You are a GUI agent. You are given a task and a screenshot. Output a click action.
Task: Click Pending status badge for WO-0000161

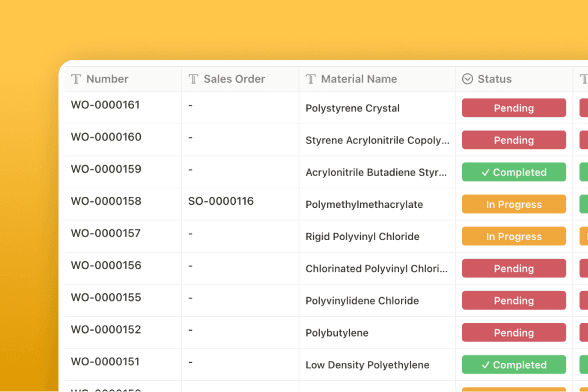coord(514,108)
